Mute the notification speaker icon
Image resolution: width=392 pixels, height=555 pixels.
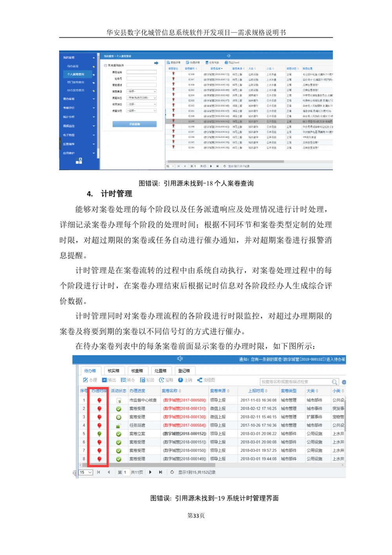180,358
